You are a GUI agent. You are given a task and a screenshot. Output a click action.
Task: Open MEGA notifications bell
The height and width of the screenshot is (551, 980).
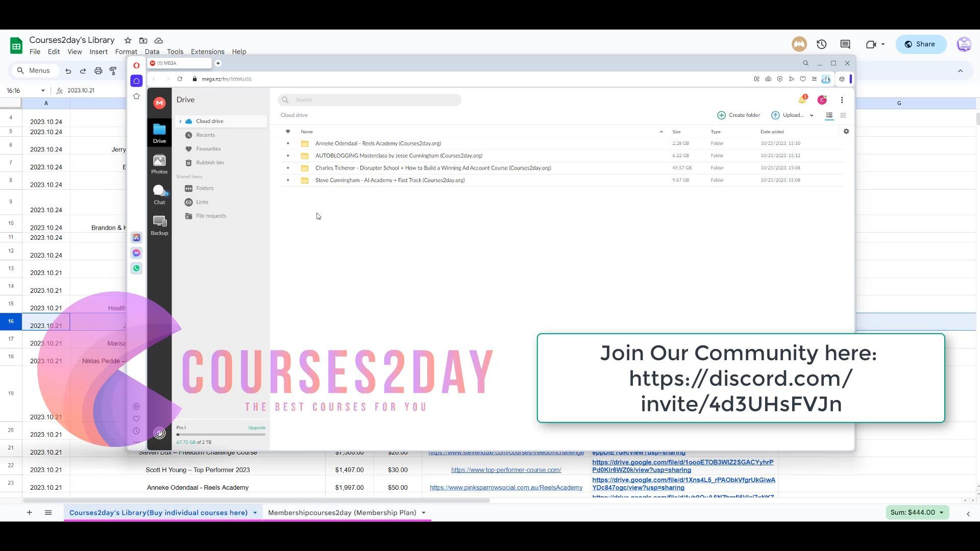coord(802,99)
